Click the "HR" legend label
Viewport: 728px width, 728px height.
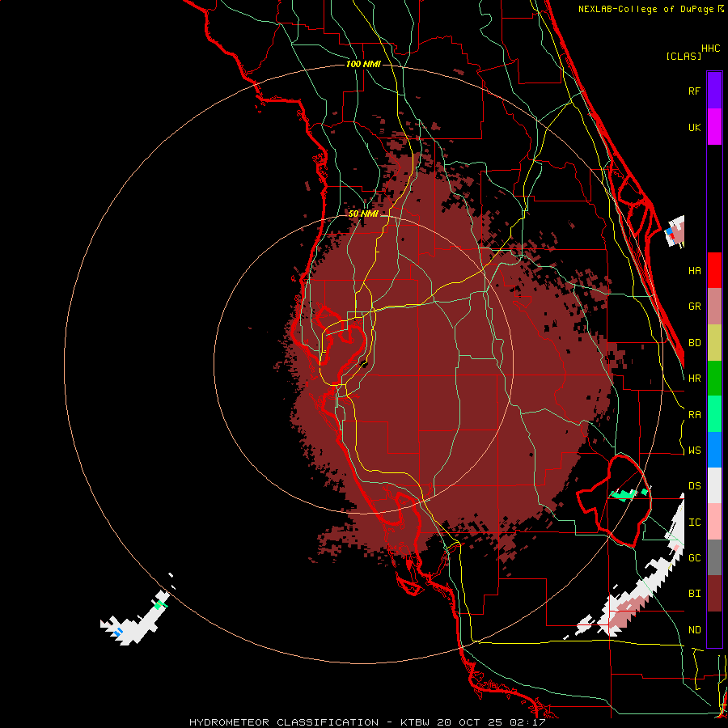(x=694, y=379)
